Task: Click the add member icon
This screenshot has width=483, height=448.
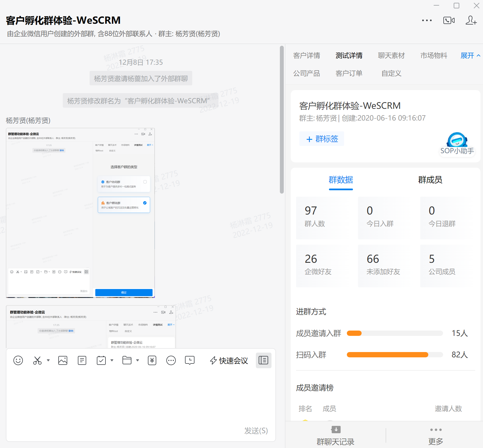Action: (471, 20)
